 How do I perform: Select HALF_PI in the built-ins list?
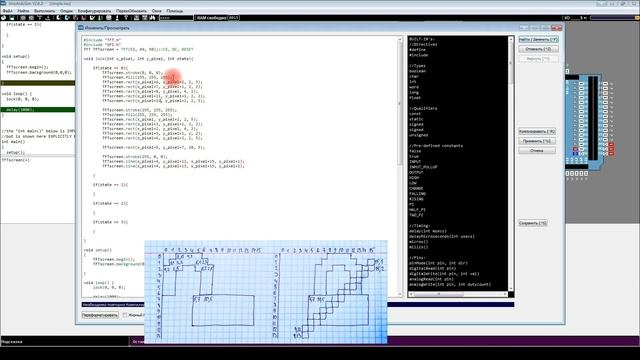tap(416, 209)
